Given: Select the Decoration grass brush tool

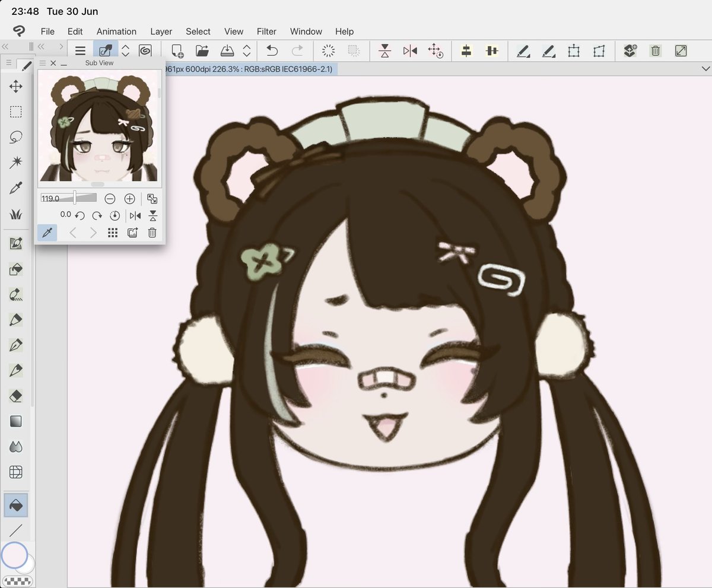Looking at the screenshot, I should (16, 214).
